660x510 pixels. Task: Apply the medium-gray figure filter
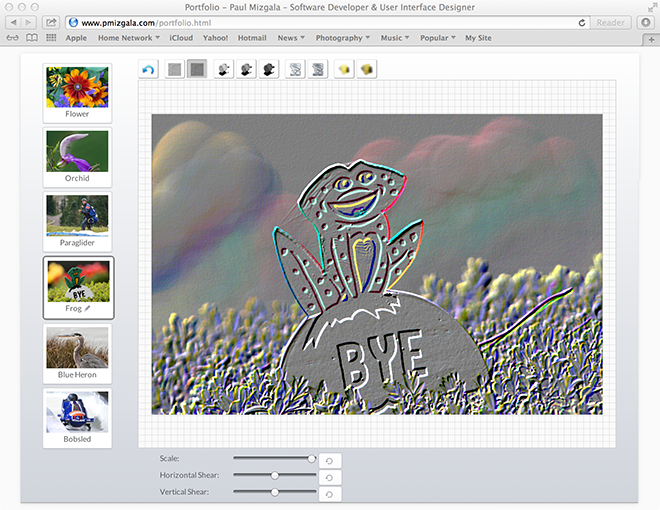(x=246, y=69)
